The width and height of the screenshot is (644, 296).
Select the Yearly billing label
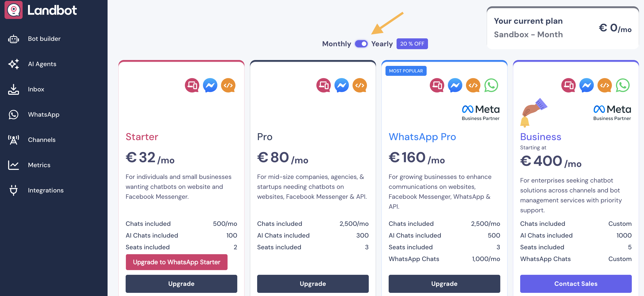[382, 44]
